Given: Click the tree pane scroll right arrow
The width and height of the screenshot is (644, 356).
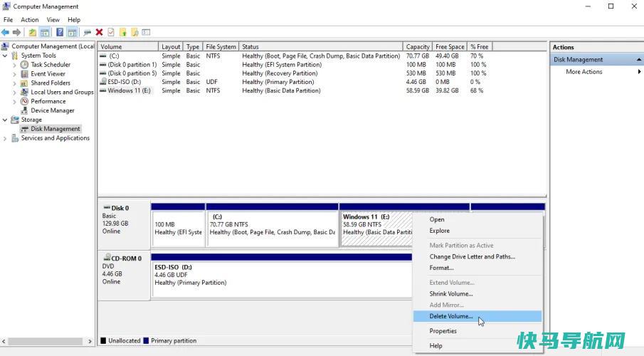Looking at the screenshot, I should [90, 341].
